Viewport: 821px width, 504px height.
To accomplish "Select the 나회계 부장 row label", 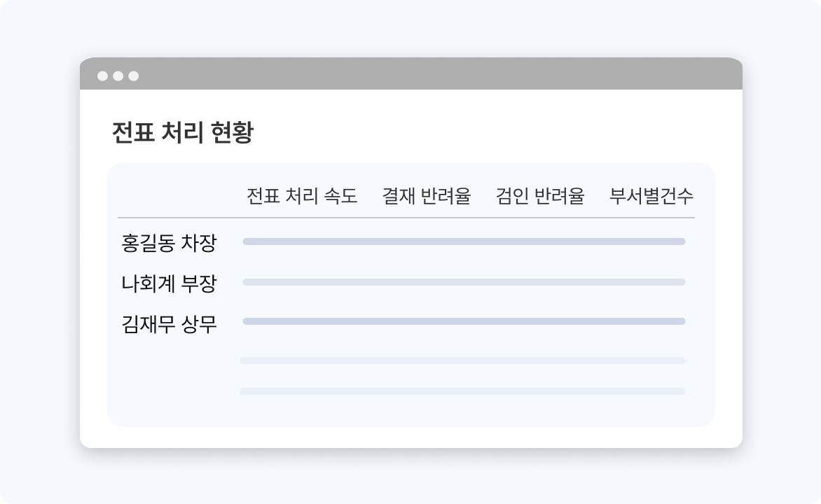I will (x=169, y=284).
